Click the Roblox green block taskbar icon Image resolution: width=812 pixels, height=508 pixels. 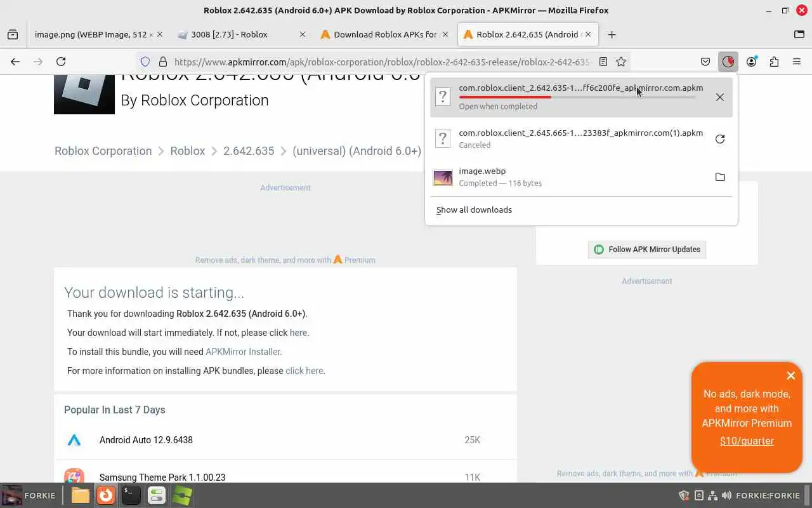tap(182, 495)
